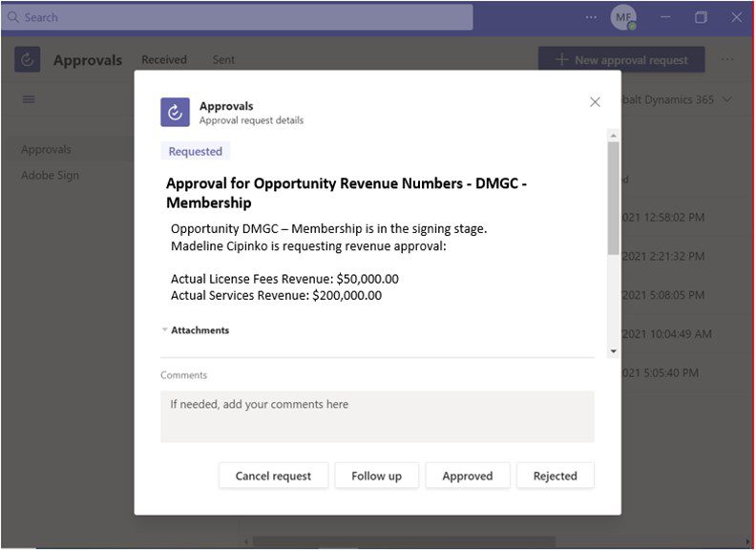Open the MF profile avatar
The height and width of the screenshot is (552, 756).
pyautogui.click(x=623, y=17)
